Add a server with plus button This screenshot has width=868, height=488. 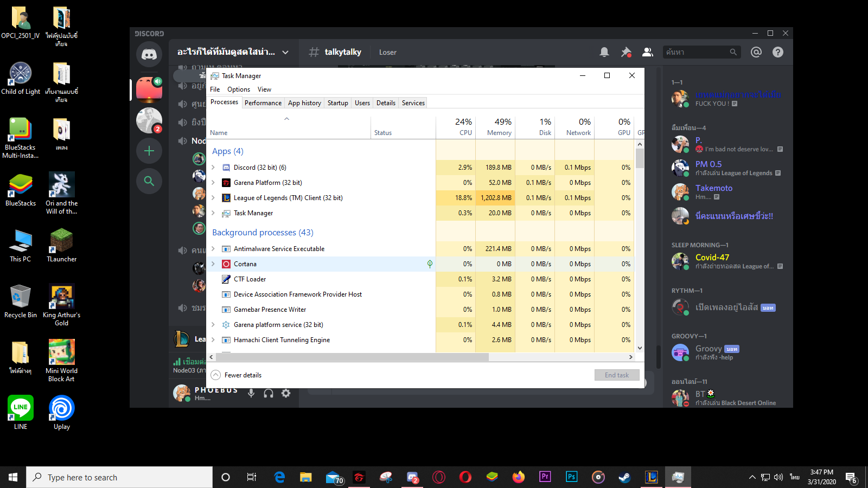click(x=149, y=151)
